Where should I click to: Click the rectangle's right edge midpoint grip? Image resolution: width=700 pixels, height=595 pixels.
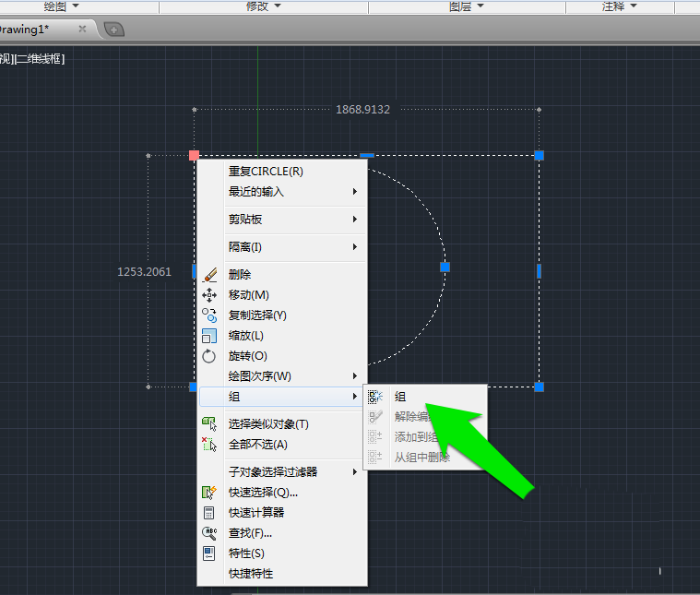click(x=539, y=271)
